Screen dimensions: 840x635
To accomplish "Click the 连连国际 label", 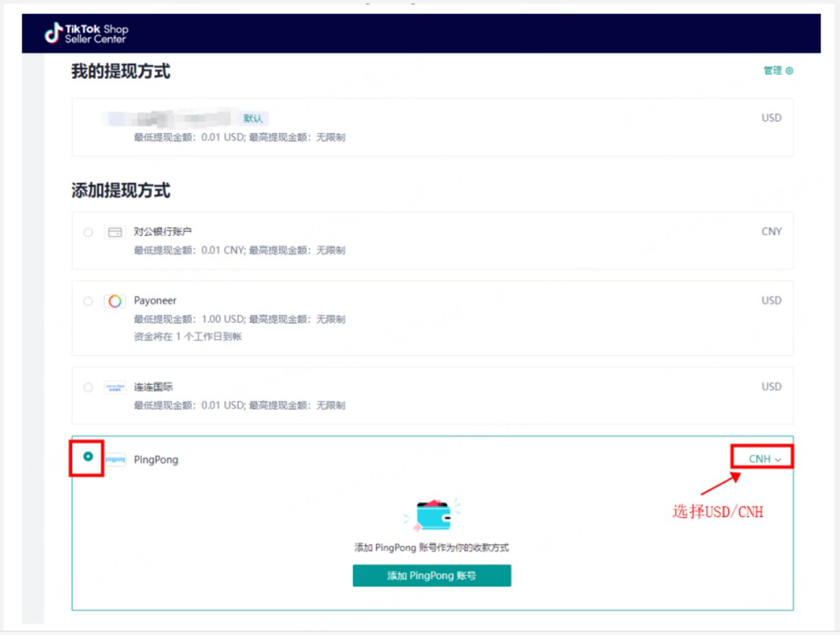I will click(x=153, y=386).
